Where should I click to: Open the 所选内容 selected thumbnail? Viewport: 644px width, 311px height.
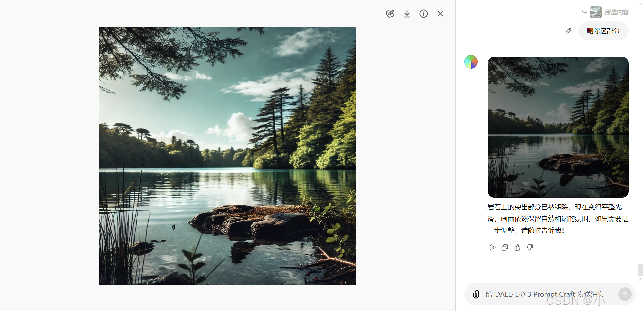coord(596,12)
